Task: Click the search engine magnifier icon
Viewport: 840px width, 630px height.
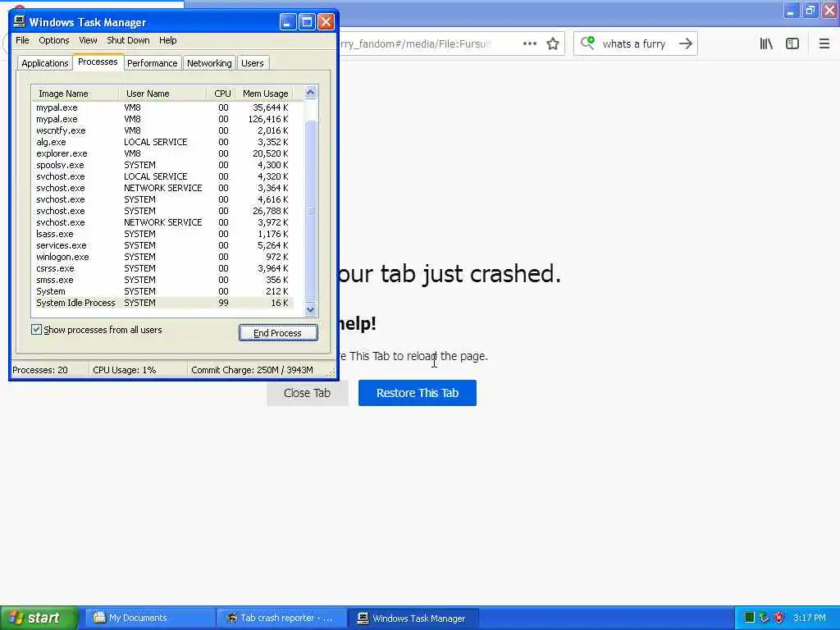Action: [x=587, y=43]
